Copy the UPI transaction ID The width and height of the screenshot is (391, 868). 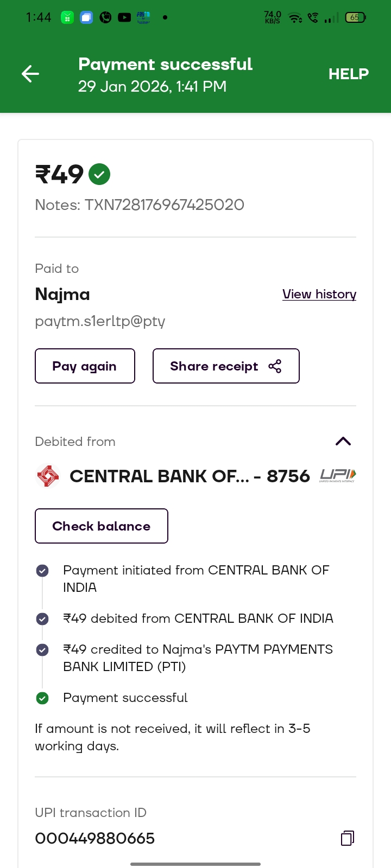pos(348,838)
